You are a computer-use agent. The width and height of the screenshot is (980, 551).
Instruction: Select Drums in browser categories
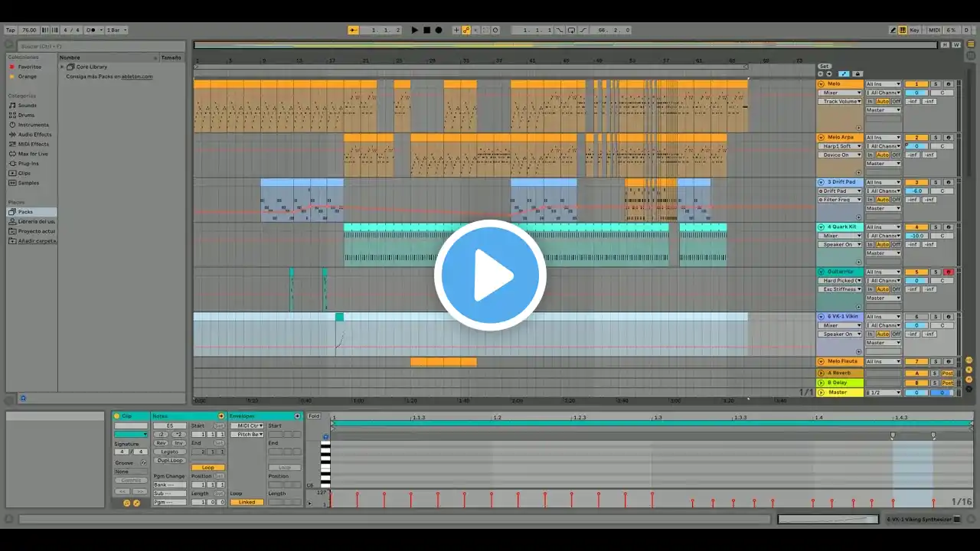click(26, 115)
